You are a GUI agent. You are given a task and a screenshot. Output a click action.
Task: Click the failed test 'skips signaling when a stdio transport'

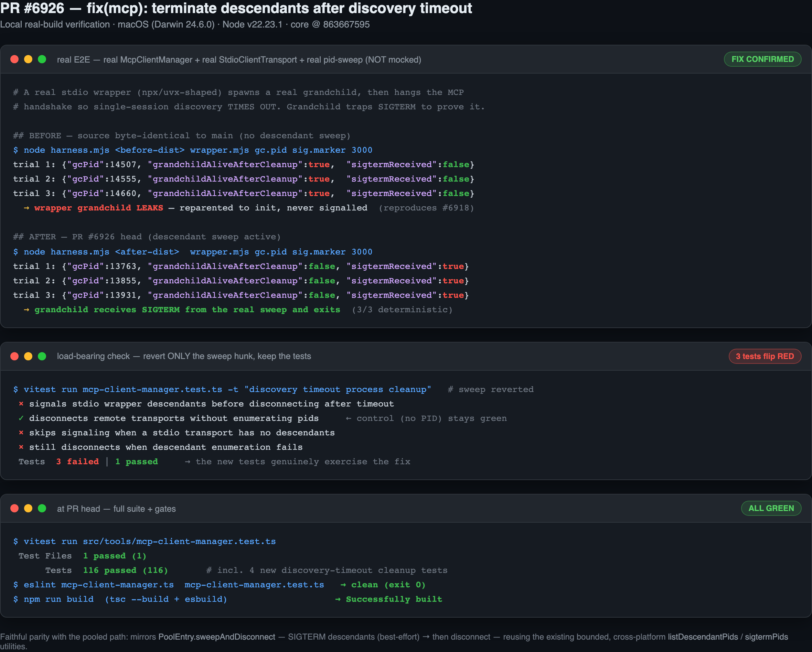pyautogui.click(x=177, y=433)
